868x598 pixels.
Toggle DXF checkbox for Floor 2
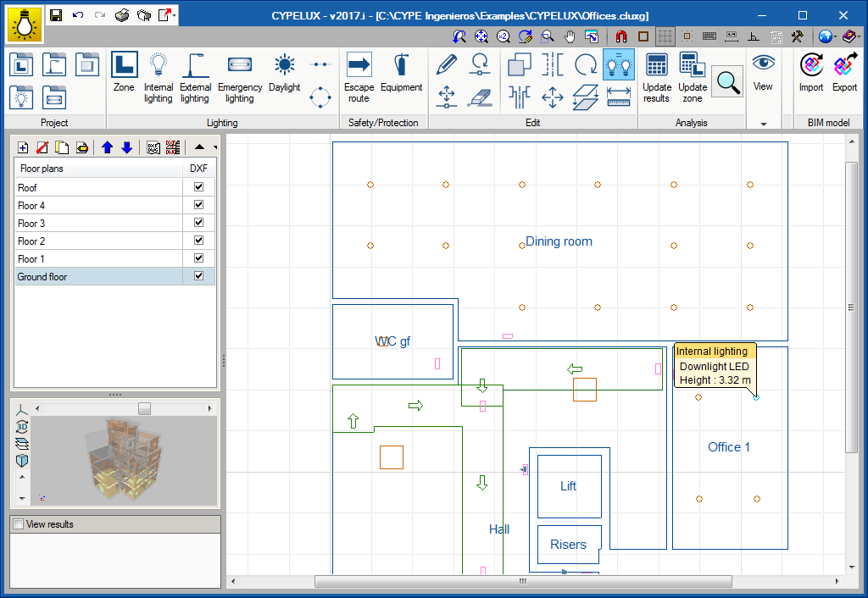point(199,241)
